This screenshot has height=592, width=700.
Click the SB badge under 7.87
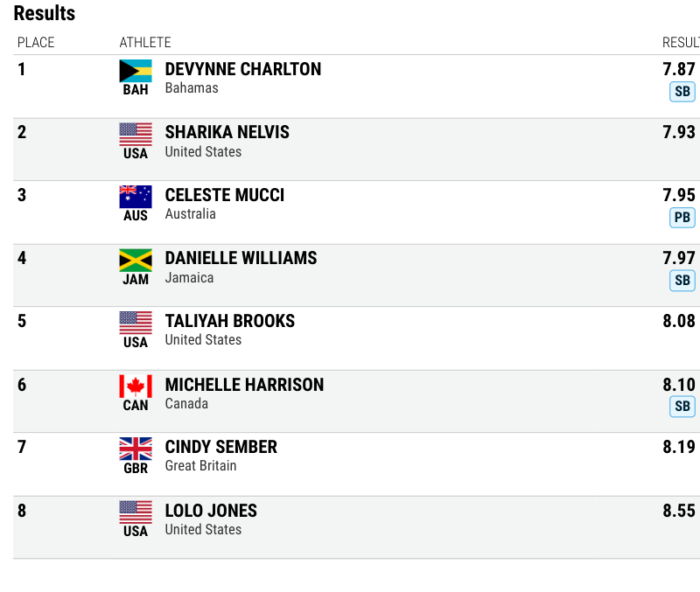click(x=682, y=92)
